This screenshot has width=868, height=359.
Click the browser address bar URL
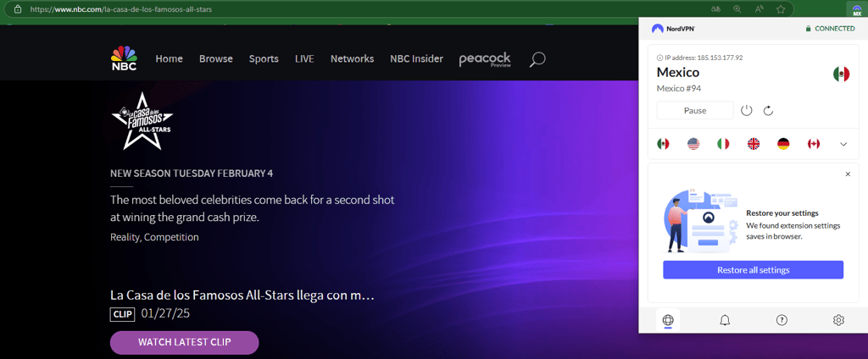click(120, 9)
